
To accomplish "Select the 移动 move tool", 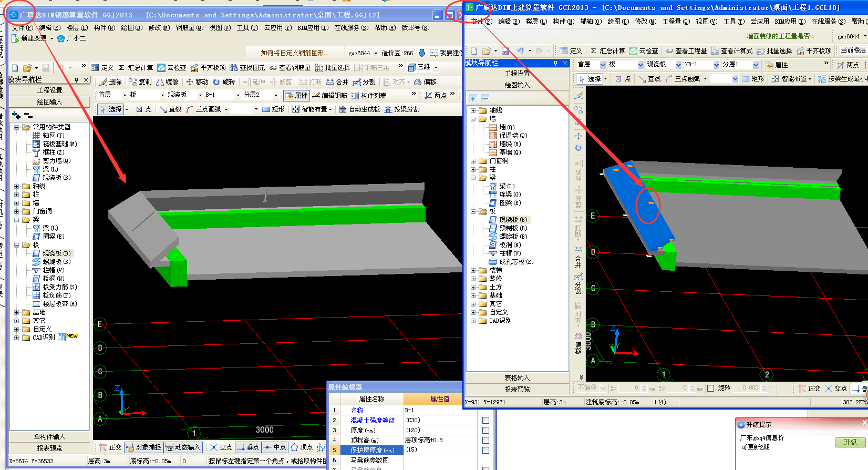I will (x=197, y=81).
